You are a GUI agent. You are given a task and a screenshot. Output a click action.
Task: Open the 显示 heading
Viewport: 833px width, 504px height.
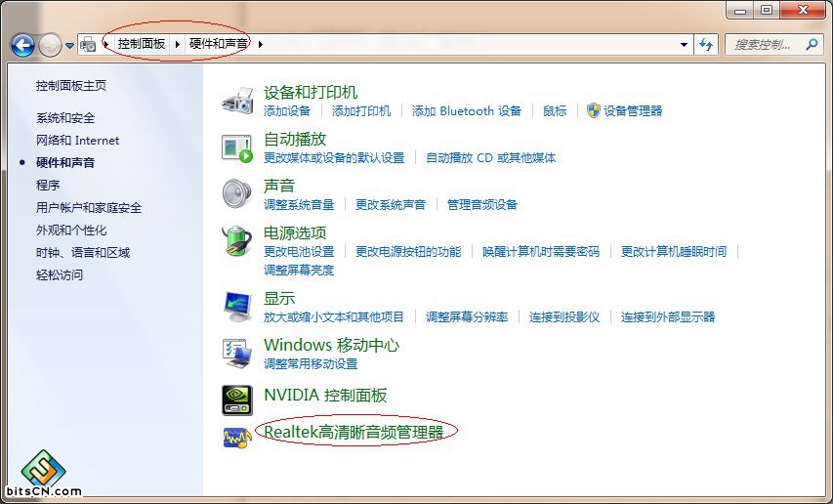(279, 299)
